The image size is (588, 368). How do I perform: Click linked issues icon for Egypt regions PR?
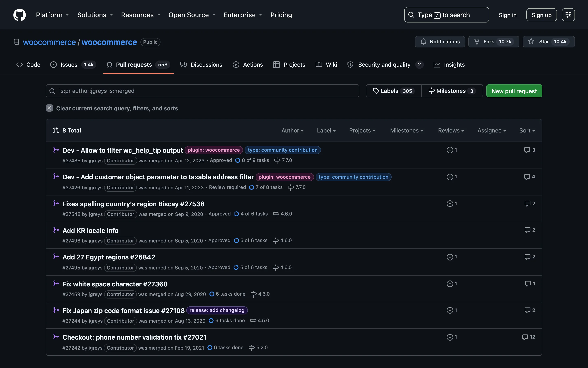pos(452,257)
